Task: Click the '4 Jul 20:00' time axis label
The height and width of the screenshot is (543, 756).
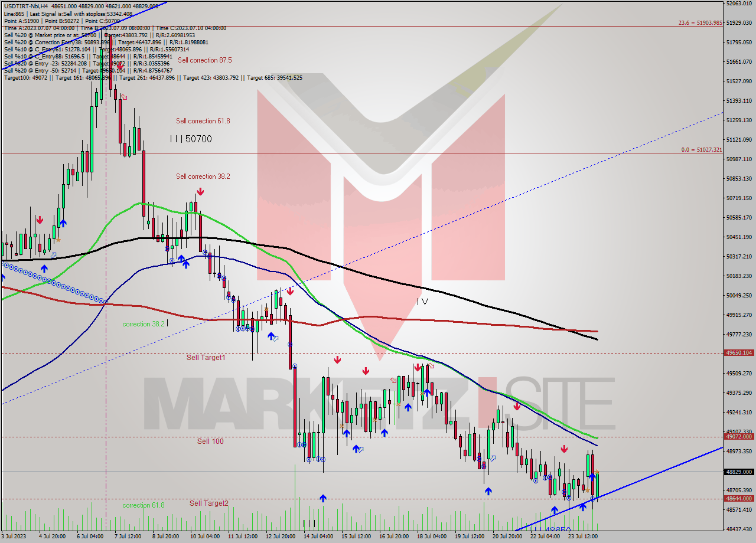Action: [x=52, y=537]
